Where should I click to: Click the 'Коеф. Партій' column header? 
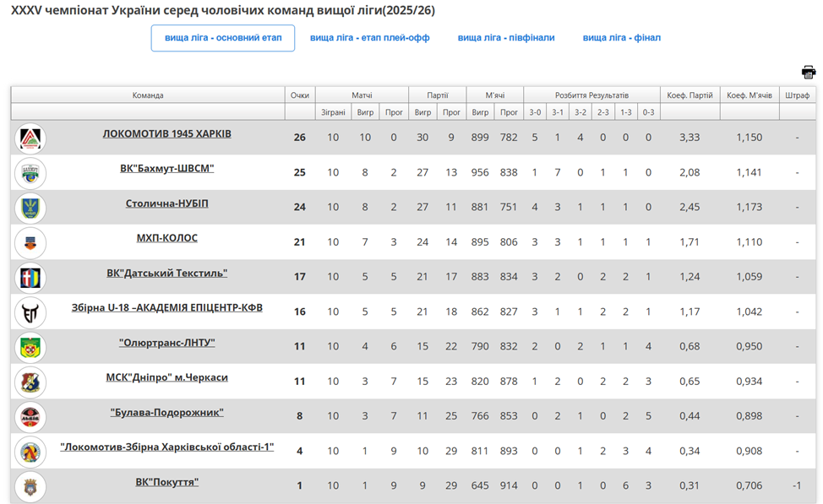click(689, 95)
